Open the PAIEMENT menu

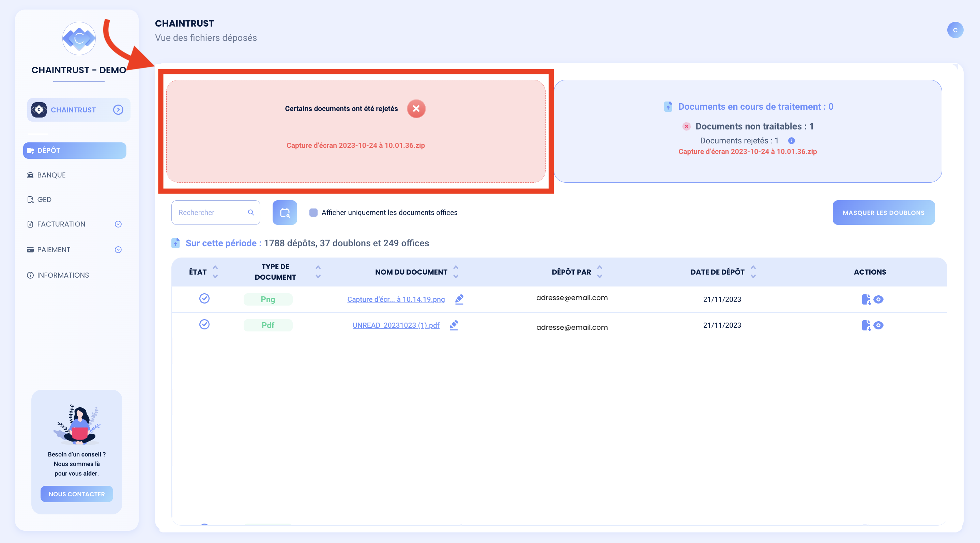coord(53,249)
